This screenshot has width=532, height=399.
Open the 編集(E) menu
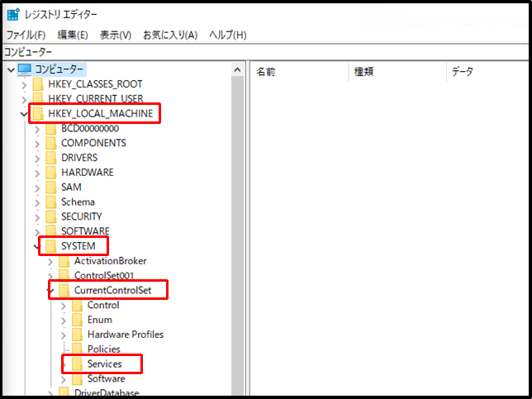click(x=73, y=35)
